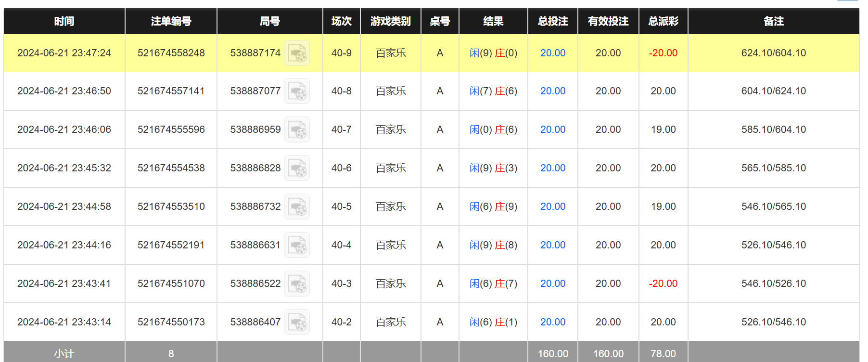The image size is (868, 362).
Task: Select bet number 521674555596
Action: point(171,129)
